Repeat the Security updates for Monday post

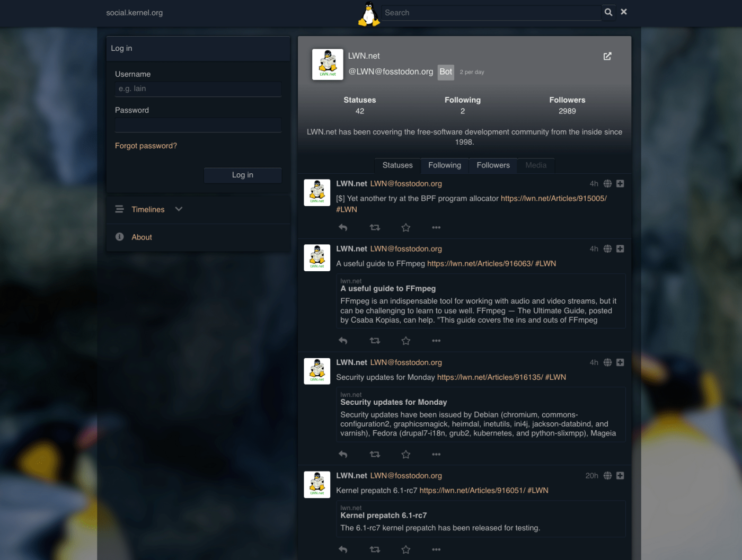[x=375, y=454]
